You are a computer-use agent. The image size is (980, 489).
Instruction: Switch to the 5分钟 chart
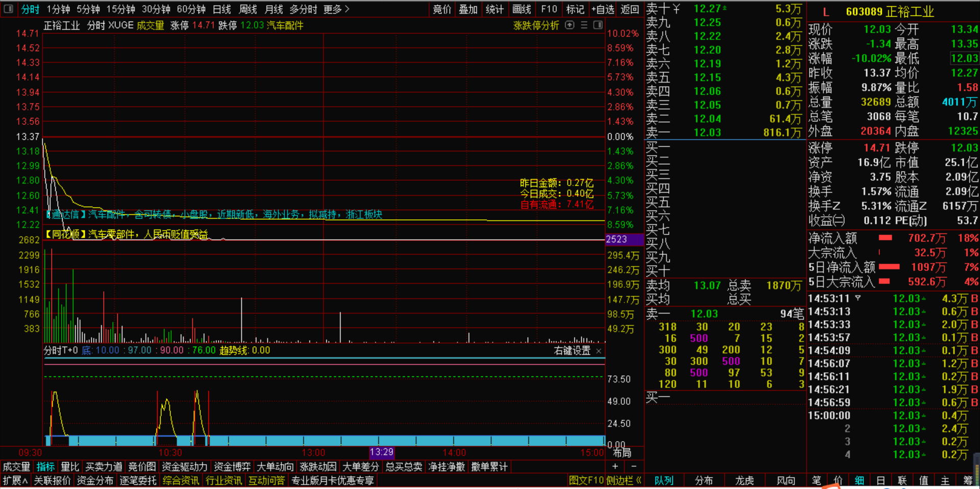(88, 9)
